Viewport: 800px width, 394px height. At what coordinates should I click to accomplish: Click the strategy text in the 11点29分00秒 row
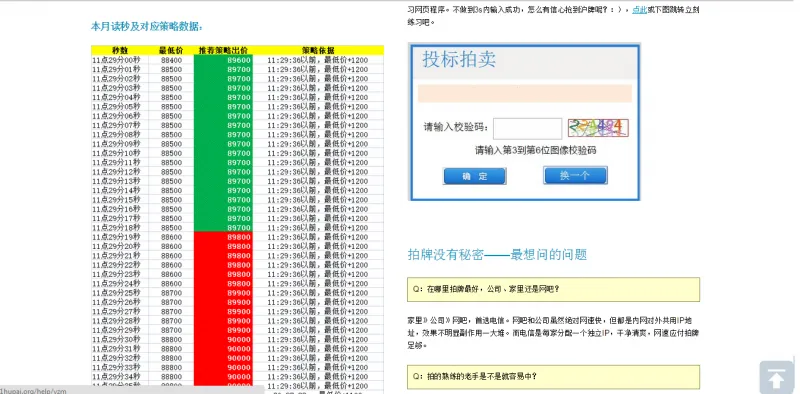(317, 60)
